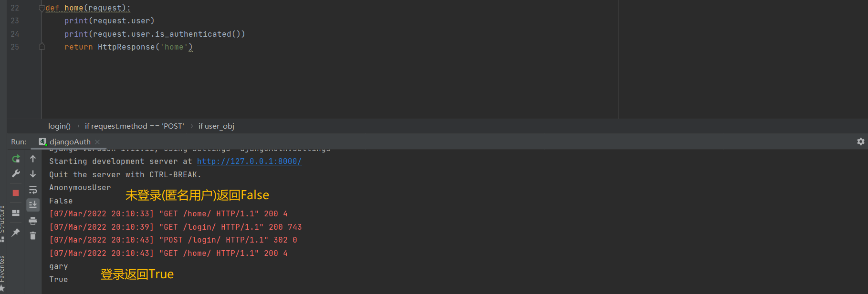Open the Structure tool window tab

[2, 220]
